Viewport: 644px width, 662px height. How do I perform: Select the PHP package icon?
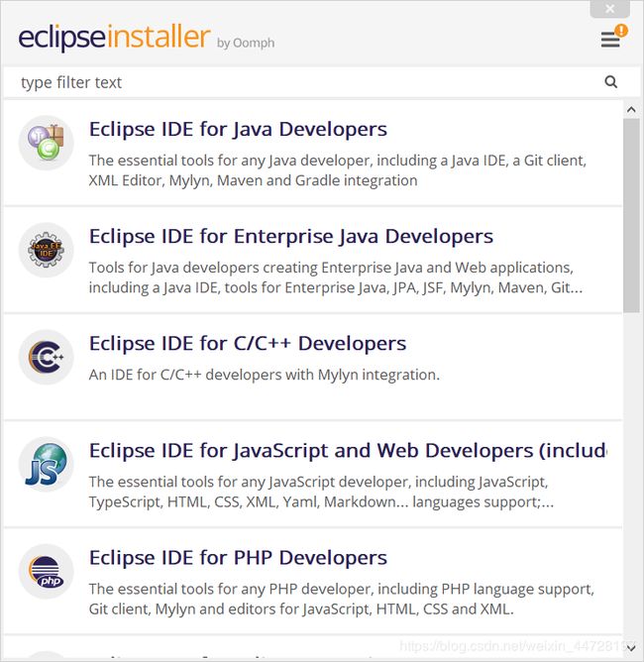46,572
